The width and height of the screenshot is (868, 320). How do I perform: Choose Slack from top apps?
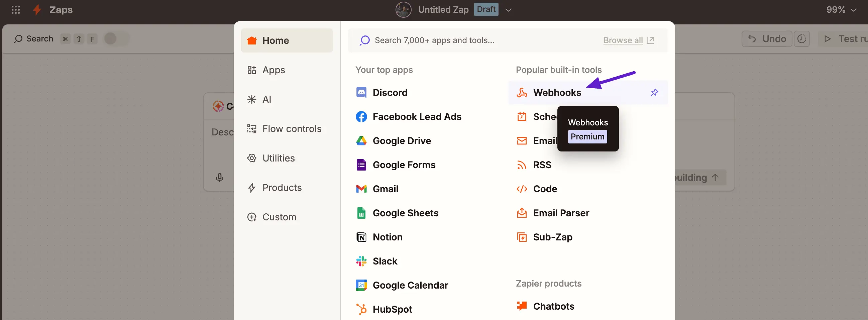[385, 261]
